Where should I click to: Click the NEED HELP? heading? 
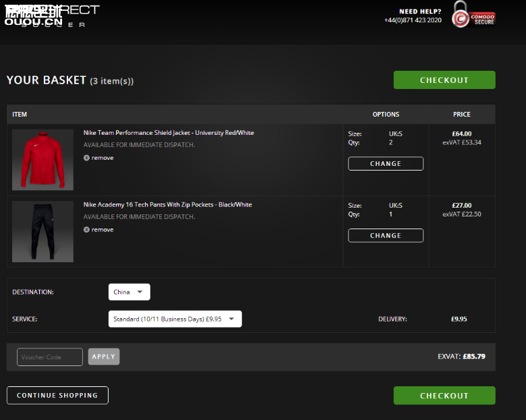420,11
